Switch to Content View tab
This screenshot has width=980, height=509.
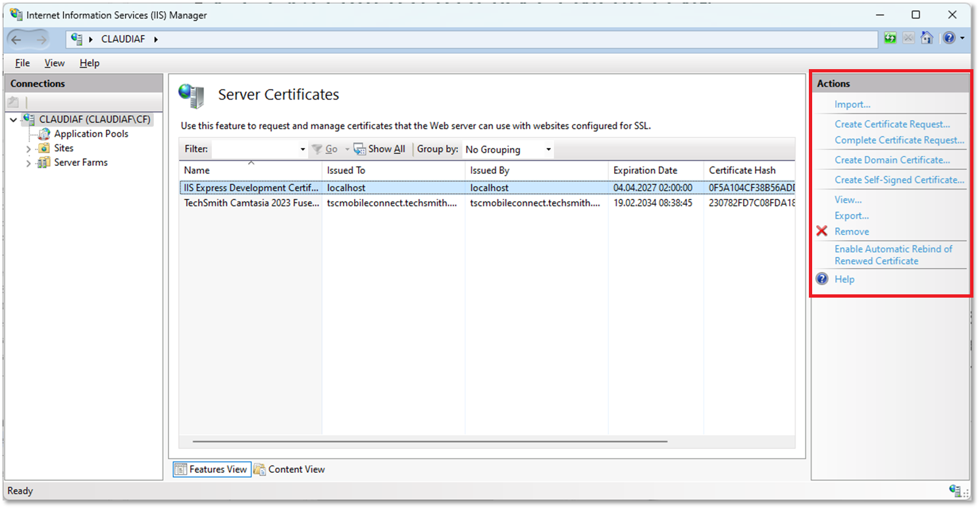pos(290,469)
